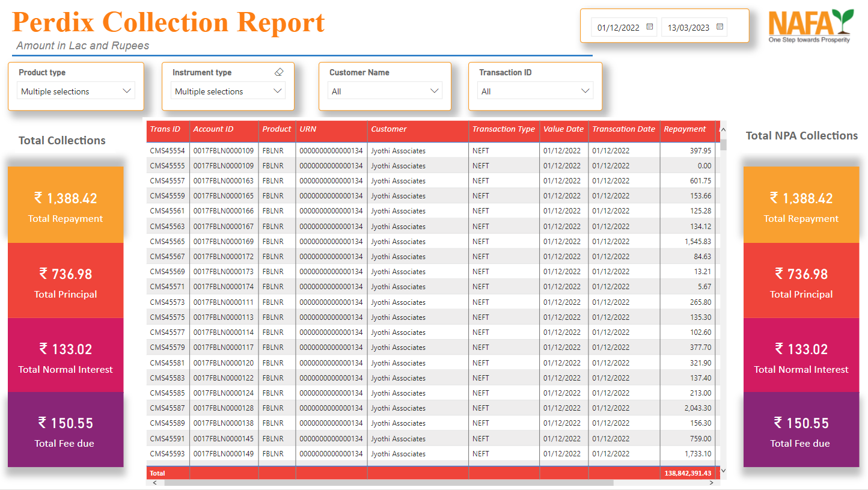Sort by the Product column header
This screenshot has height=490, width=868.
tap(277, 129)
